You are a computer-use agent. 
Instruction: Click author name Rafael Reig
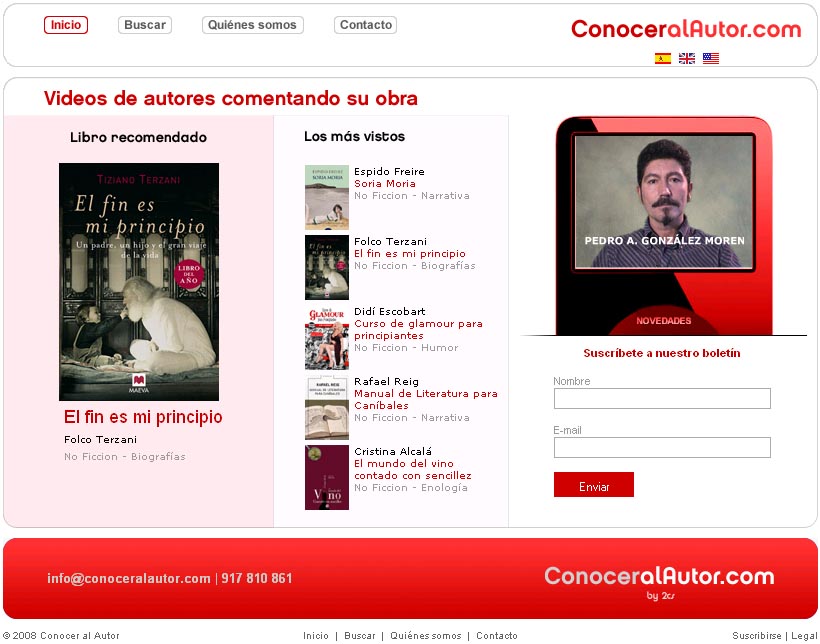point(386,382)
